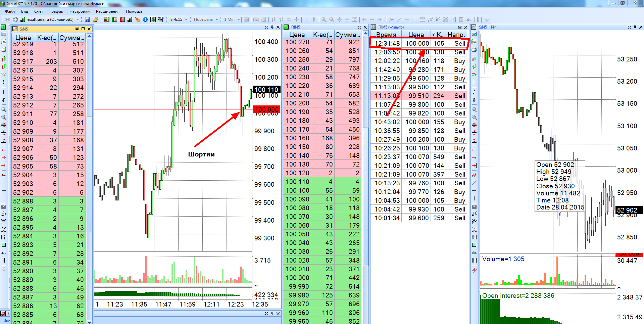Click green square tool in SiM5 1 Min toolbar
The height and width of the screenshot is (324, 644).
(474, 245)
